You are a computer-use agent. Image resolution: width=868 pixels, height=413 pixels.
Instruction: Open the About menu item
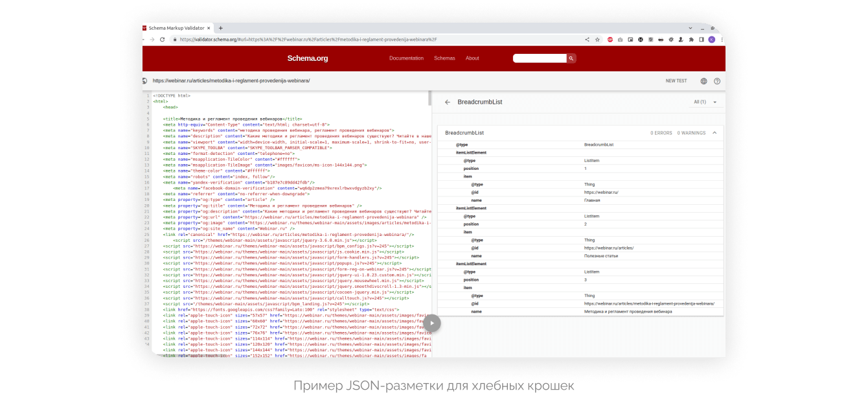pos(472,58)
